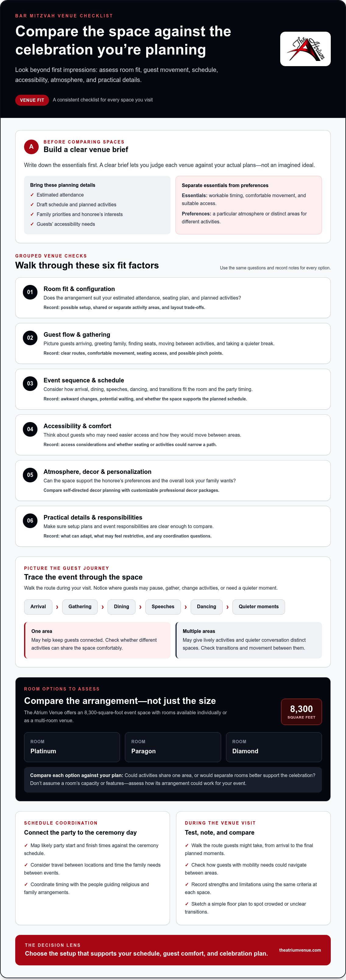
Task: Select the 05 Atmosphere number badge
Action: [30, 475]
